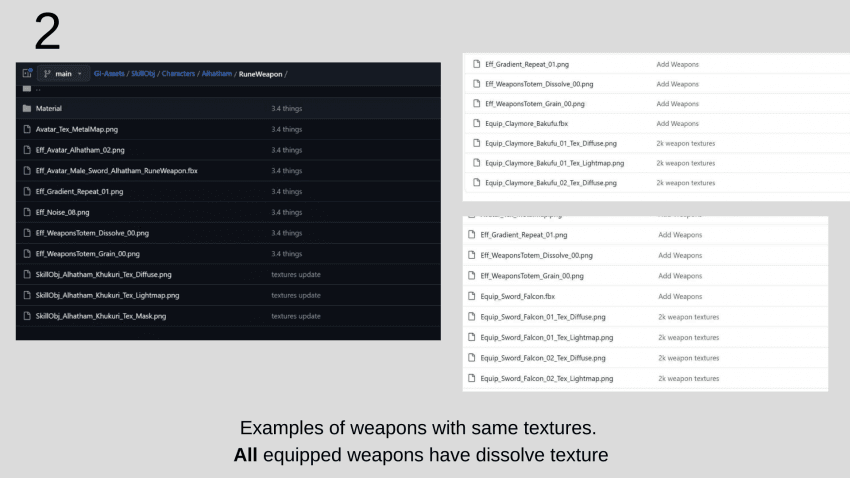
Task: Click file icon beside Equip_Sword_Falcon.fbx
Action: pyautogui.click(x=472, y=296)
